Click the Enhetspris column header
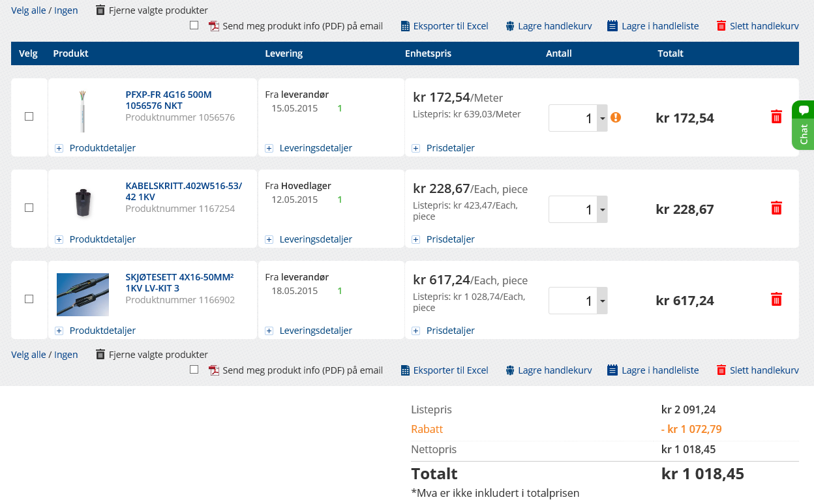Image resolution: width=814 pixels, height=504 pixels. (428, 53)
